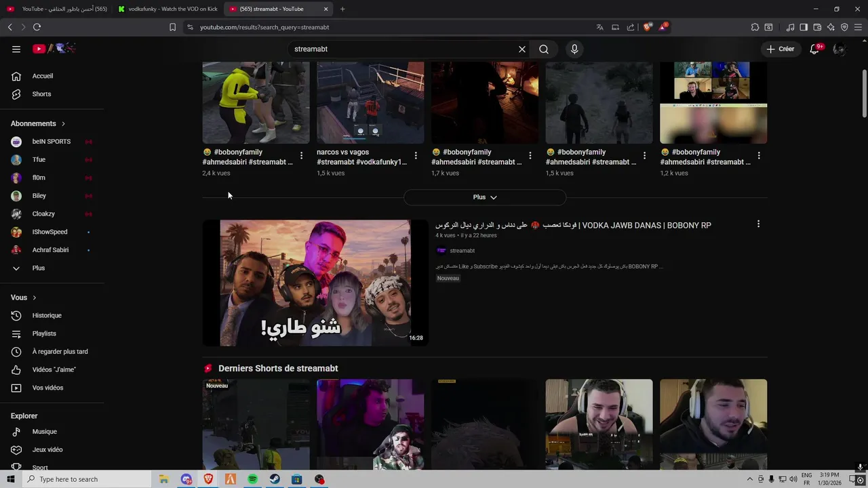Viewport: 868px width, 488px height.
Task: Switch to vodkafunky Kick VOD tab
Action: tap(167, 9)
